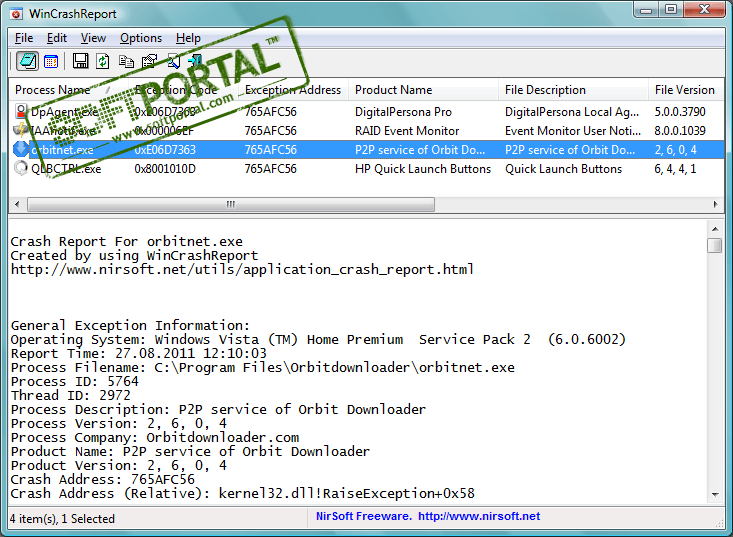Viewport: 733px width, 537px height.
Task: Sort by Exception Address column header
Action: 293,90
